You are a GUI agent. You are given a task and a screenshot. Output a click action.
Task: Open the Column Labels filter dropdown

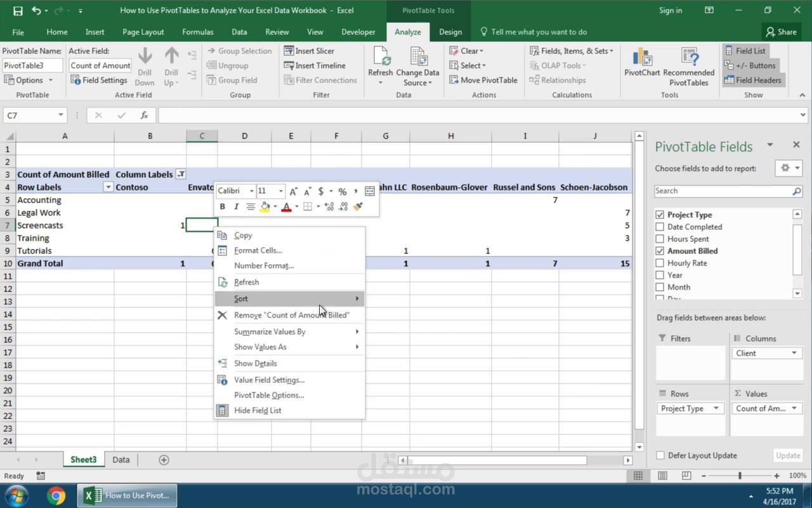181,175
